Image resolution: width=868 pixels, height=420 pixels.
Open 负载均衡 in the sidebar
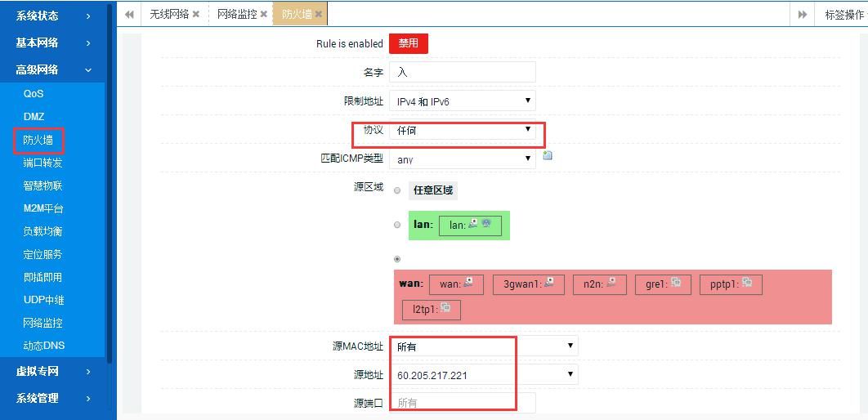click(x=43, y=231)
